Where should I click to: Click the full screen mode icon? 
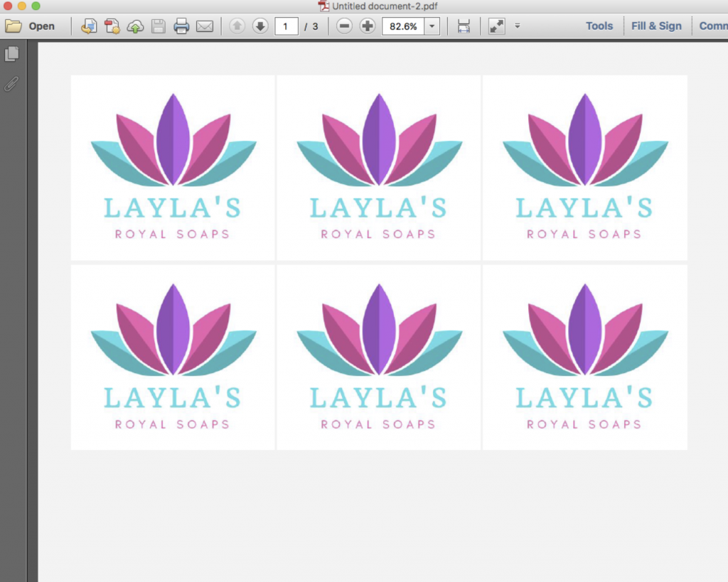tap(496, 26)
